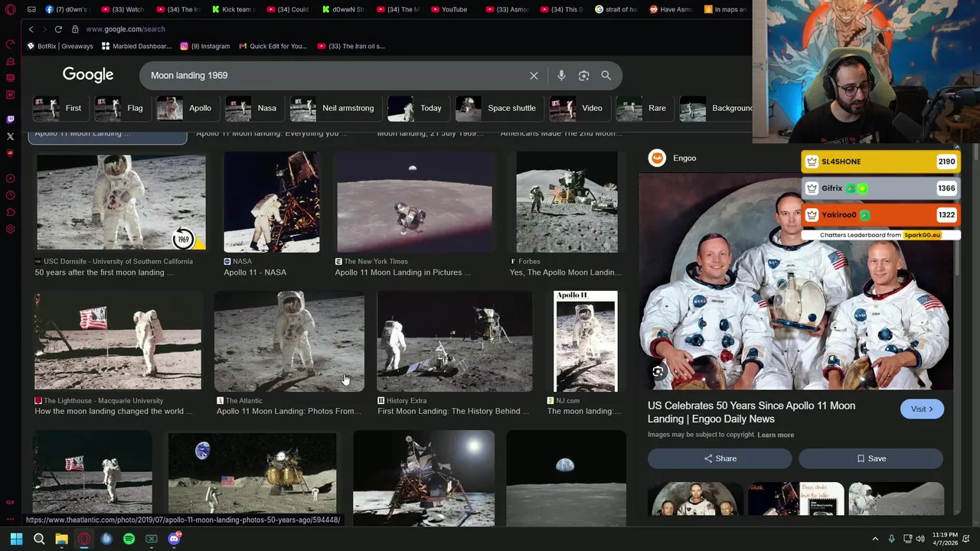
Task: Open Twitch in the Opera sidebar
Action: click(x=11, y=119)
